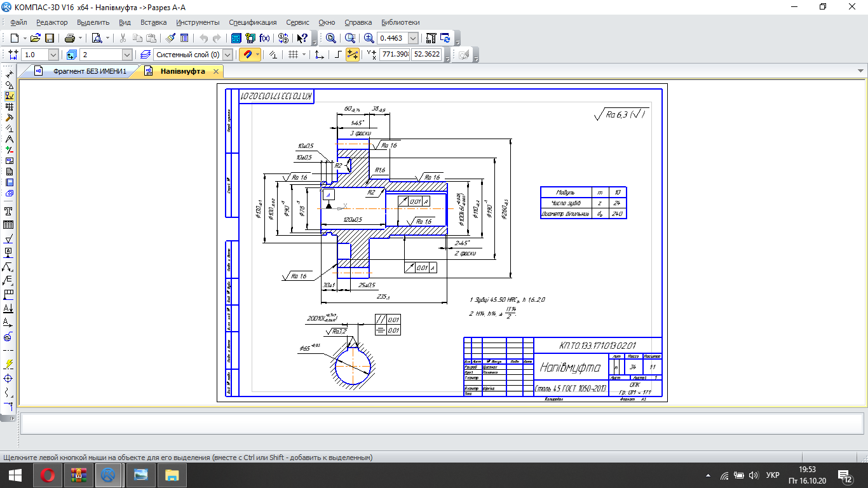
Task: Select the table insertion tool
Action: point(9,225)
